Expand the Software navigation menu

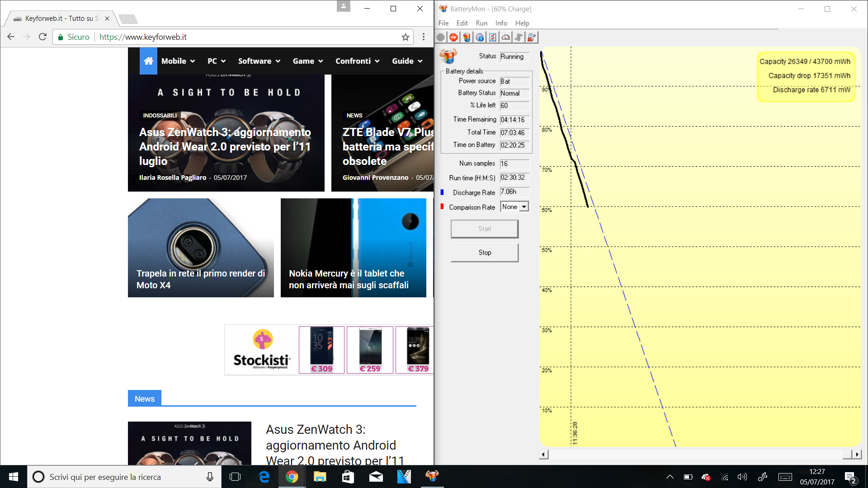(x=259, y=61)
